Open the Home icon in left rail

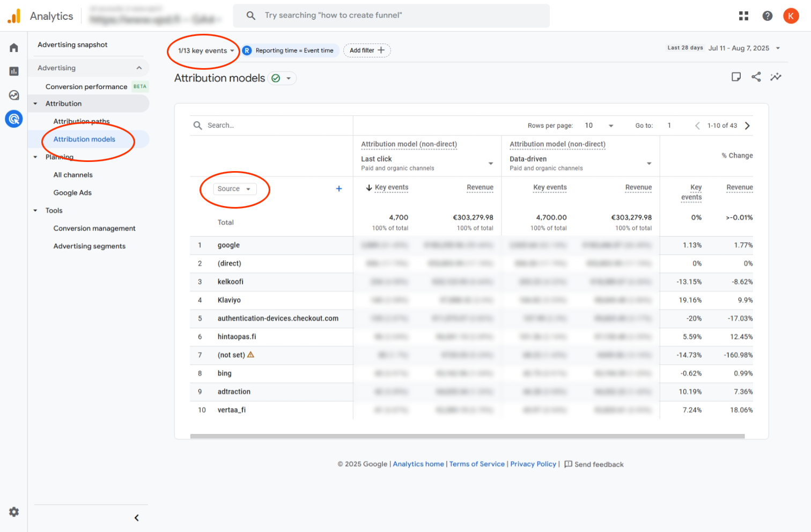click(x=14, y=48)
